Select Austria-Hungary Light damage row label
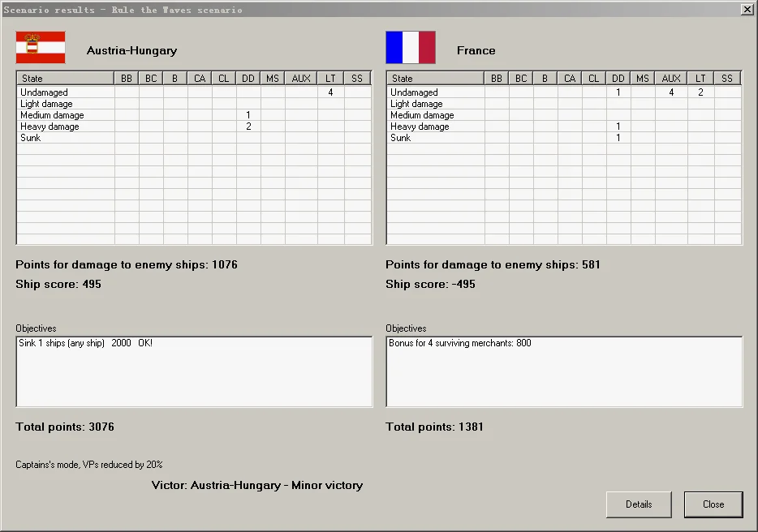758x532 pixels. point(46,104)
